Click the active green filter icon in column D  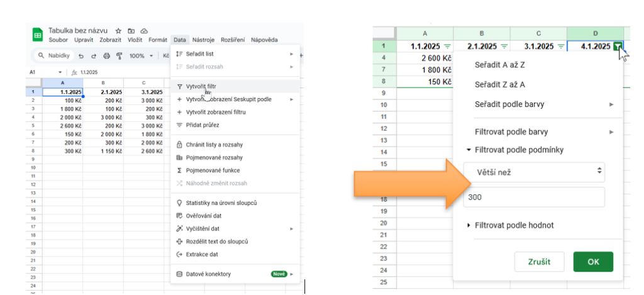(618, 47)
